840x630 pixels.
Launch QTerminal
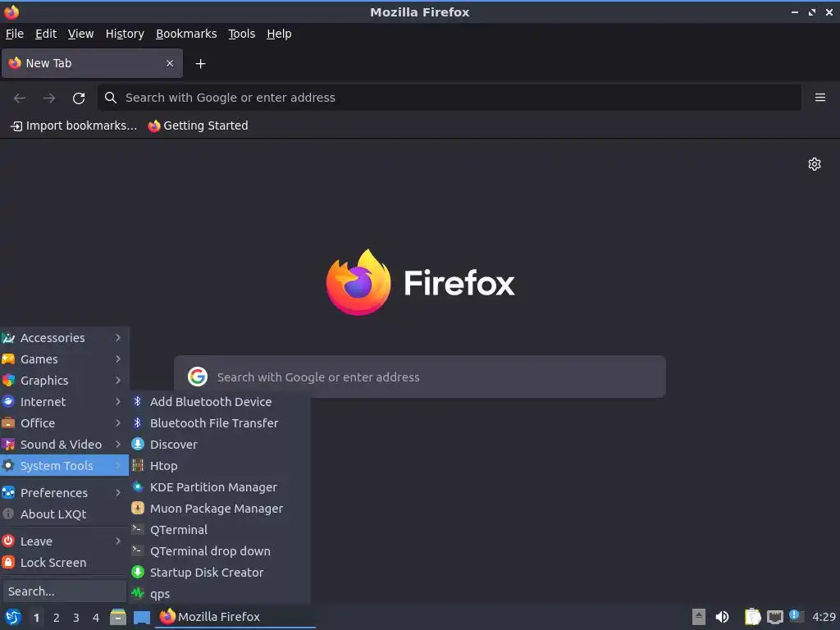click(x=220, y=530)
